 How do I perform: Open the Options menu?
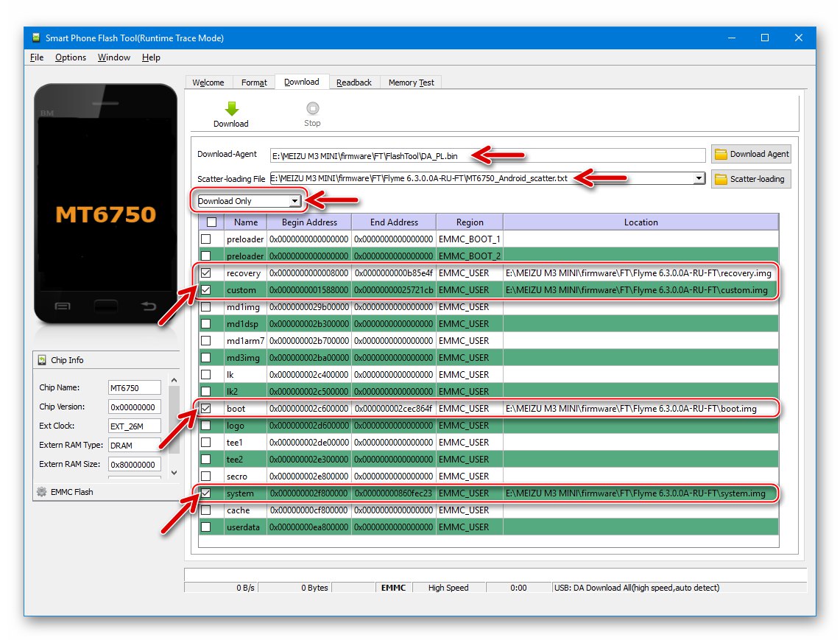coord(70,57)
